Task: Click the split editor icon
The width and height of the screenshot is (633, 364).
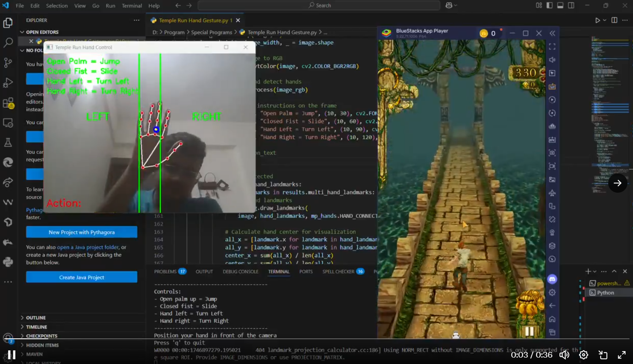Action: point(614,20)
